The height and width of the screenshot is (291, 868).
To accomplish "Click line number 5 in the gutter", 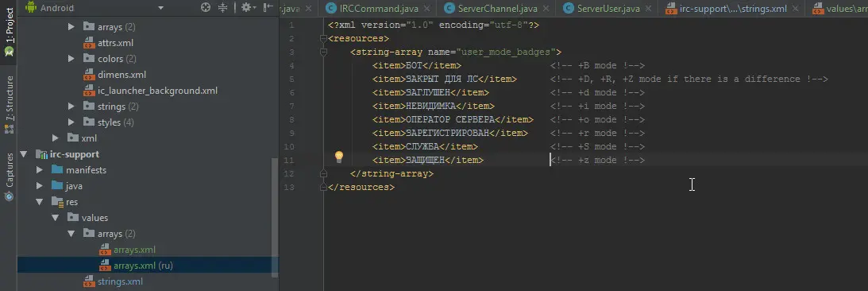I will click(x=291, y=80).
